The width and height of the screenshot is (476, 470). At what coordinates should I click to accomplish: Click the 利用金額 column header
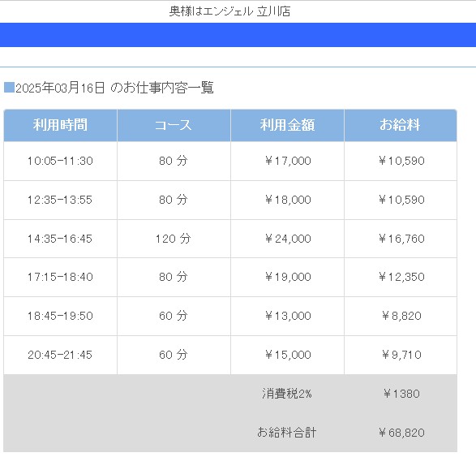tap(287, 125)
